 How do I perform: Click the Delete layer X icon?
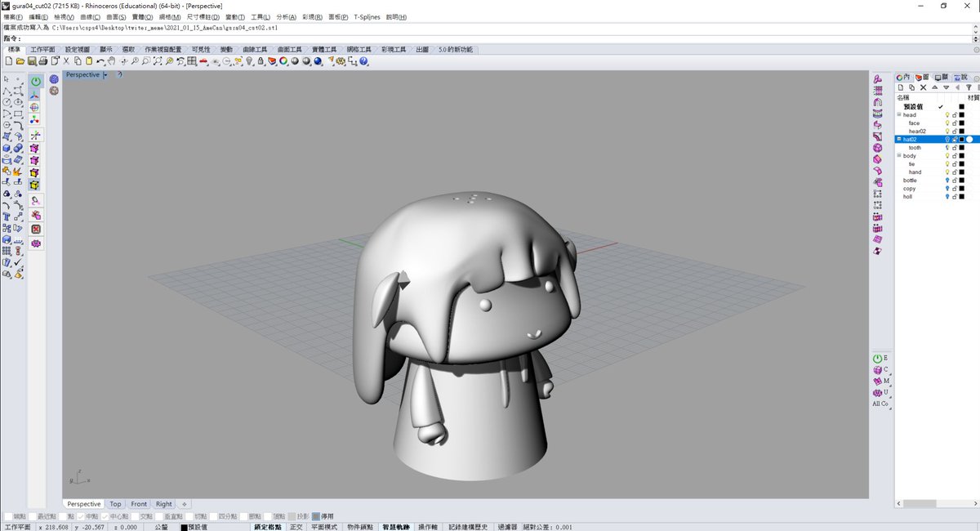coord(924,87)
